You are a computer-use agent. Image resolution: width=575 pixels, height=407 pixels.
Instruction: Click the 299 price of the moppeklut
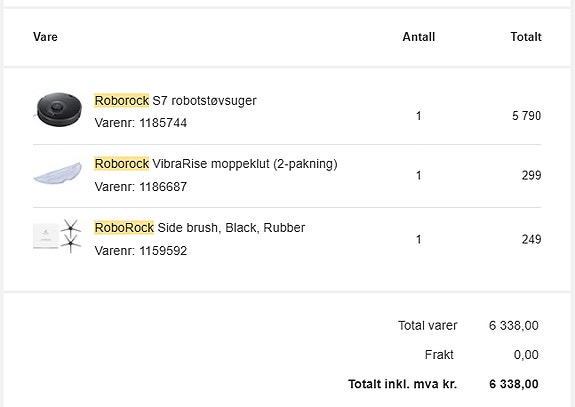click(x=531, y=175)
